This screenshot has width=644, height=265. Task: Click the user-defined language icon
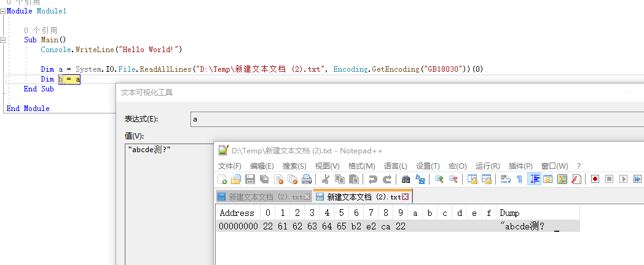coord(548,179)
